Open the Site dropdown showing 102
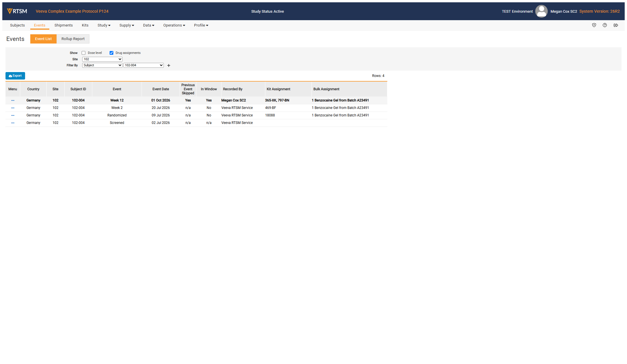The image size is (627, 364). click(102, 59)
